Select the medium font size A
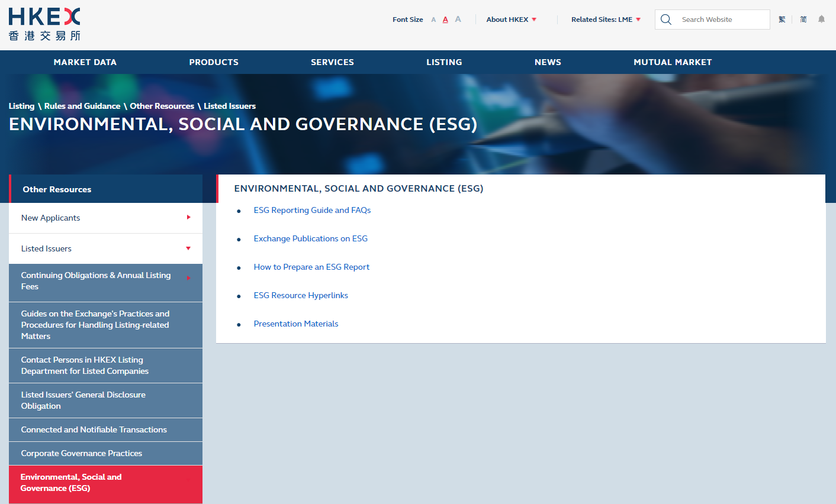This screenshot has width=836, height=504. [445, 20]
